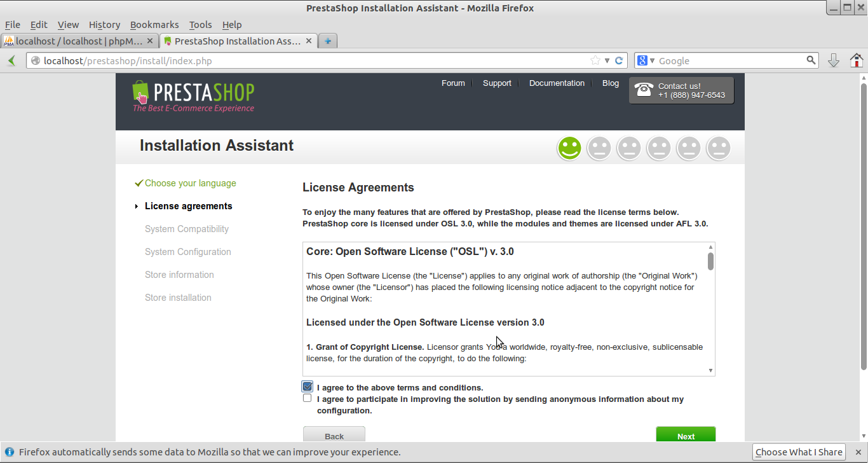The image size is (868, 463).
Task: Open Firefox downloads arrow icon
Action: [834, 60]
